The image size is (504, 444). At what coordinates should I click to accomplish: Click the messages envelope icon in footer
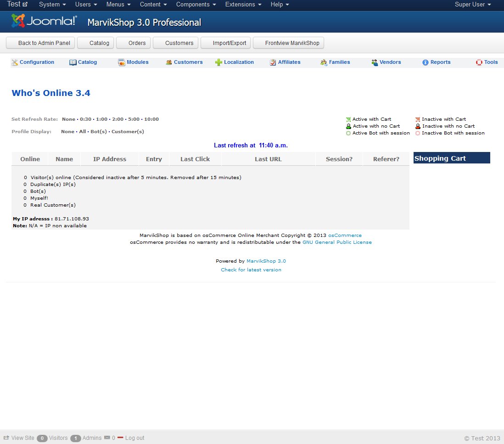pyautogui.click(x=107, y=438)
